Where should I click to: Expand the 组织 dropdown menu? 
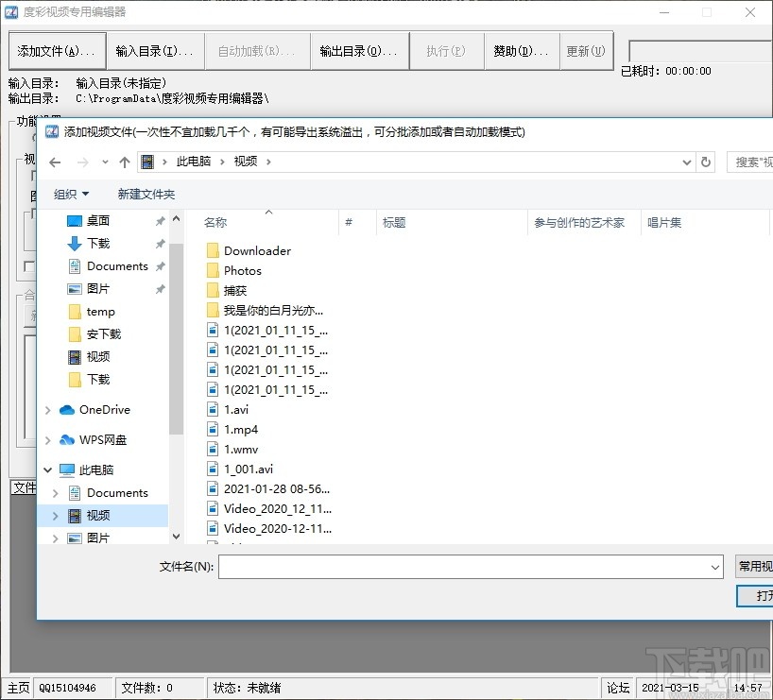[69, 194]
